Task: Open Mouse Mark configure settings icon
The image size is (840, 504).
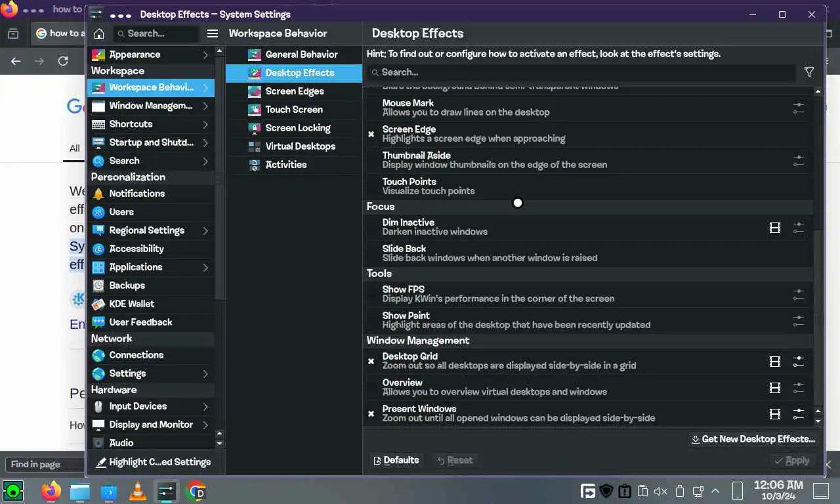Action: click(798, 108)
